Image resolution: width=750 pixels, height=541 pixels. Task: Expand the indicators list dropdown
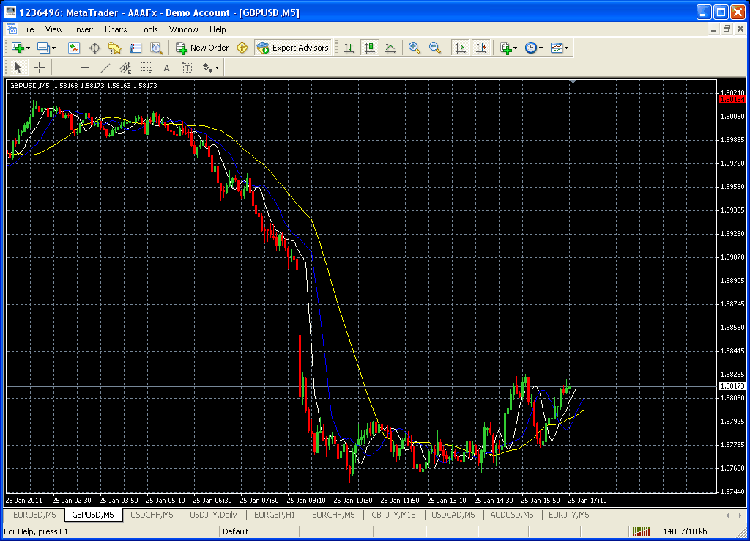click(x=518, y=48)
